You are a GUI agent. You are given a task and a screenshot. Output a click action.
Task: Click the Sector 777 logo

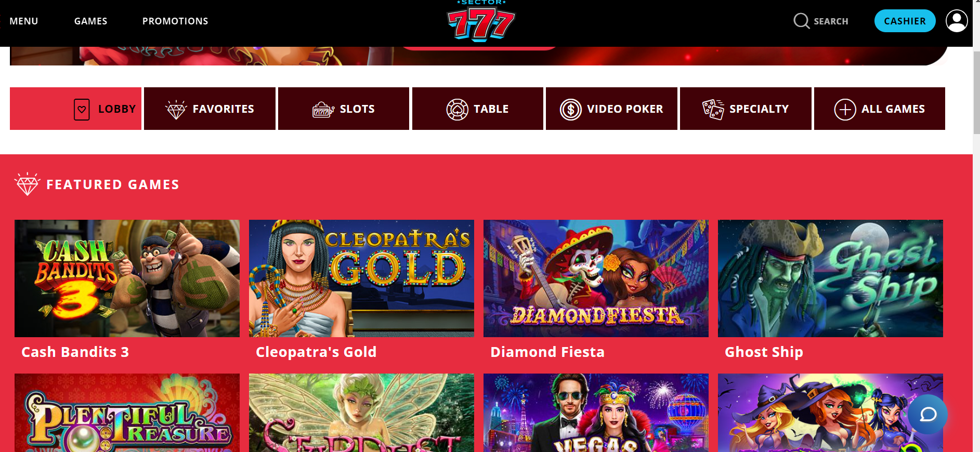(481, 21)
